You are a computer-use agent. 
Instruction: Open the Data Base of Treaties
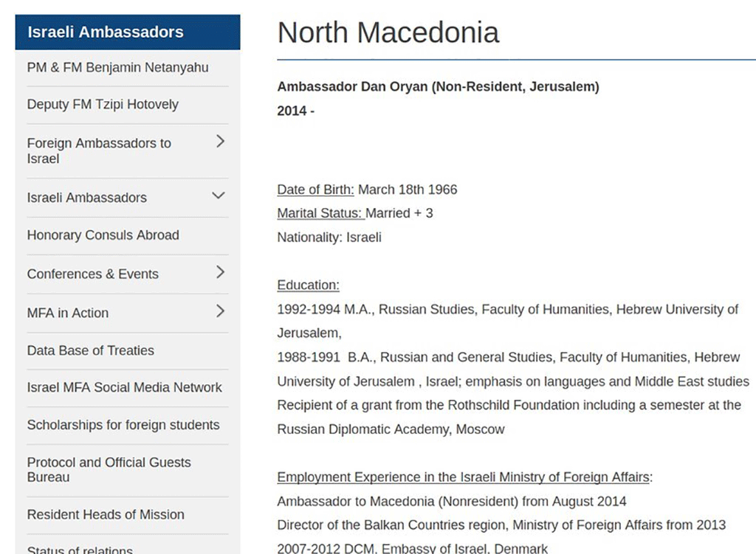click(91, 350)
